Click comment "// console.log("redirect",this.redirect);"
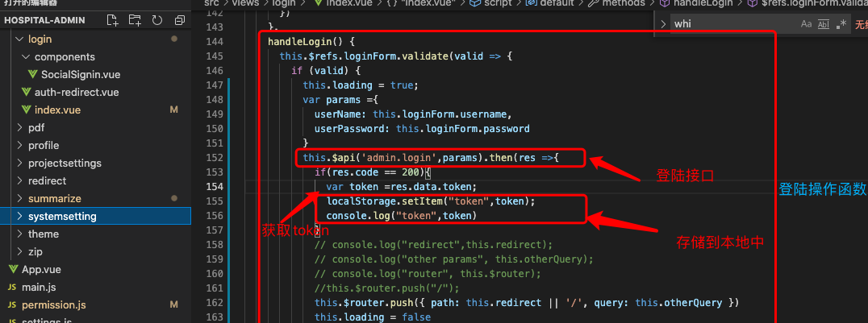This screenshot has width=868, height=323. (433, 244)
